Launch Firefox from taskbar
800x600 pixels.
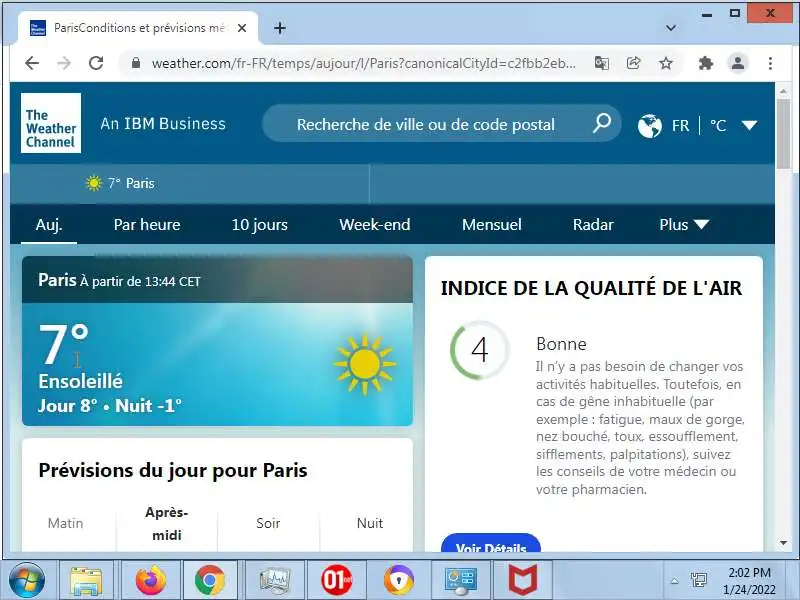[x=151, y=580]
